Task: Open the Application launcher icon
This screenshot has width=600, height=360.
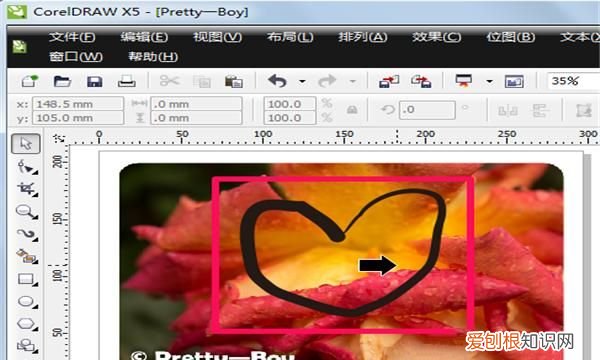Action: click(x=463, y=81)
